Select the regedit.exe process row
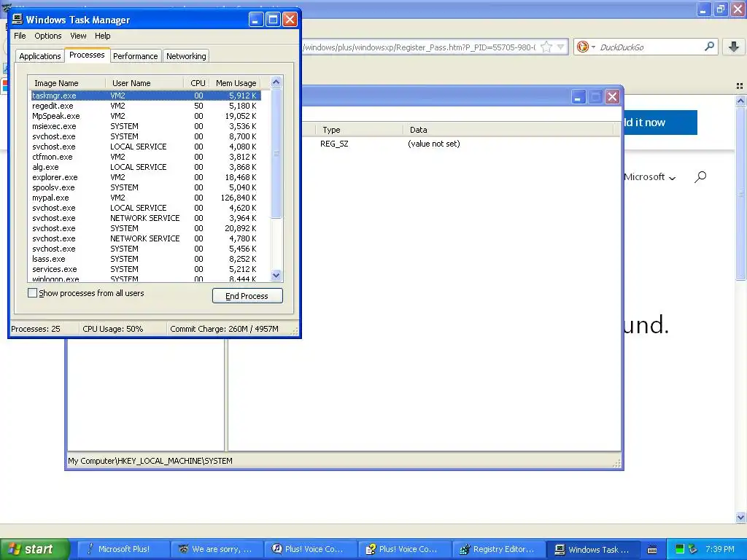The image size is (747, 560). pos(145,106)
